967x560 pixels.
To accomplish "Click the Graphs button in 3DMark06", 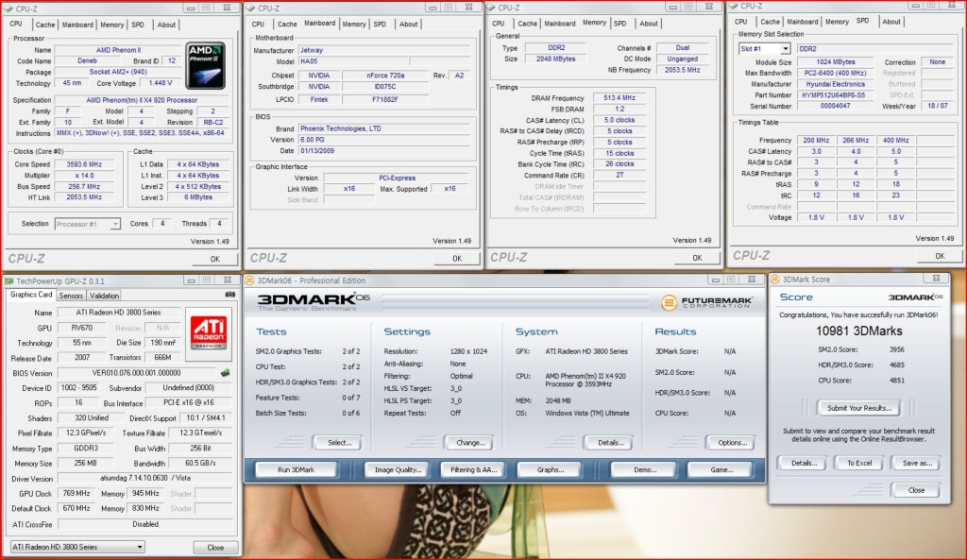I will (x=551, y=470).
